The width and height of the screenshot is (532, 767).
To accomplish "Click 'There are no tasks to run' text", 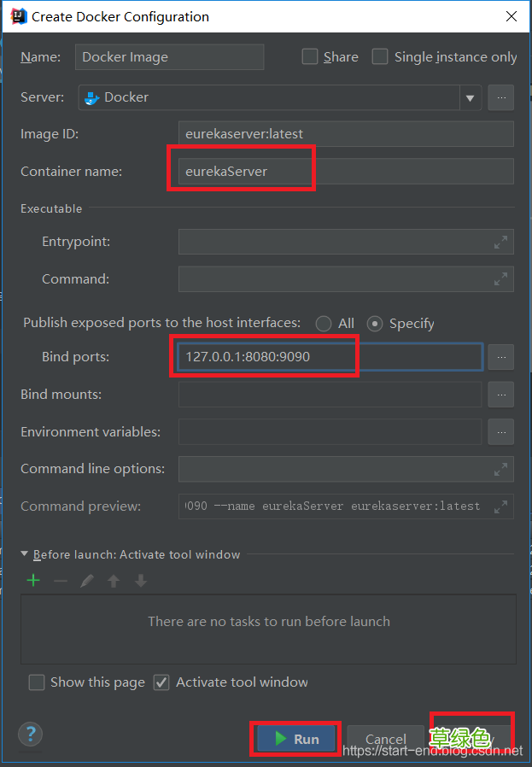I will 269,621.
